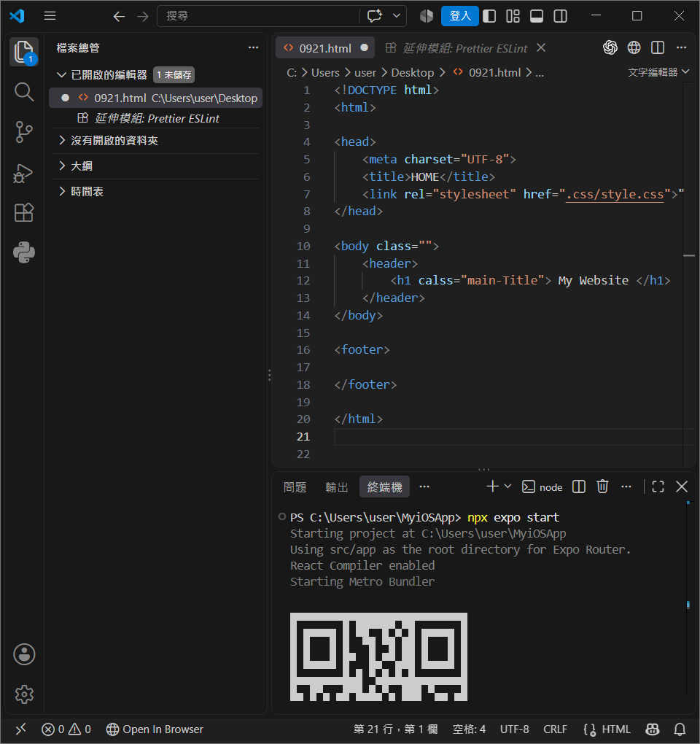Split the editor to the right
Viewport: 700px width, 744px height.
point(658,47)
